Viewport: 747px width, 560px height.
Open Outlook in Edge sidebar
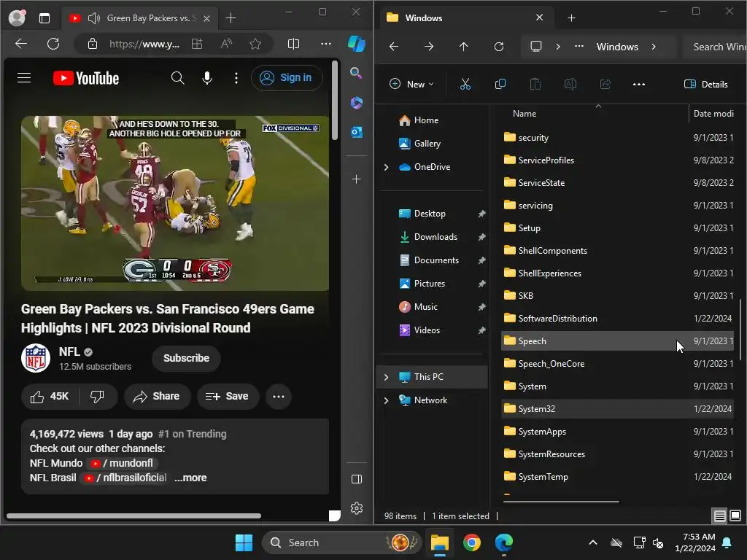[356, 132]
